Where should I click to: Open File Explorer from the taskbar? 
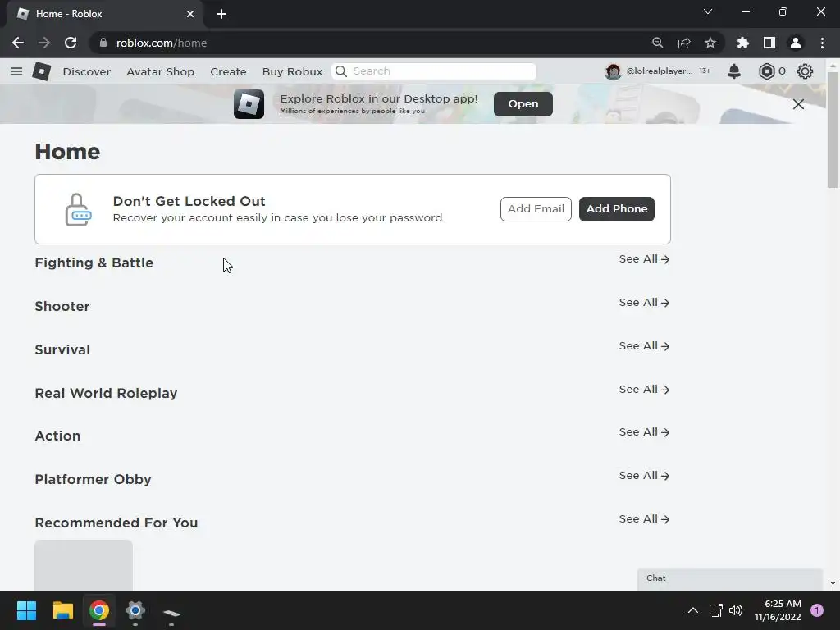tap(62, 610)
